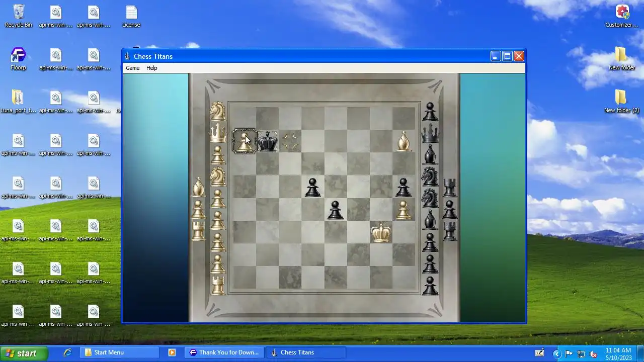Select the Floorp desktop shortcut

pyautogui.click(x=18, y=59)
